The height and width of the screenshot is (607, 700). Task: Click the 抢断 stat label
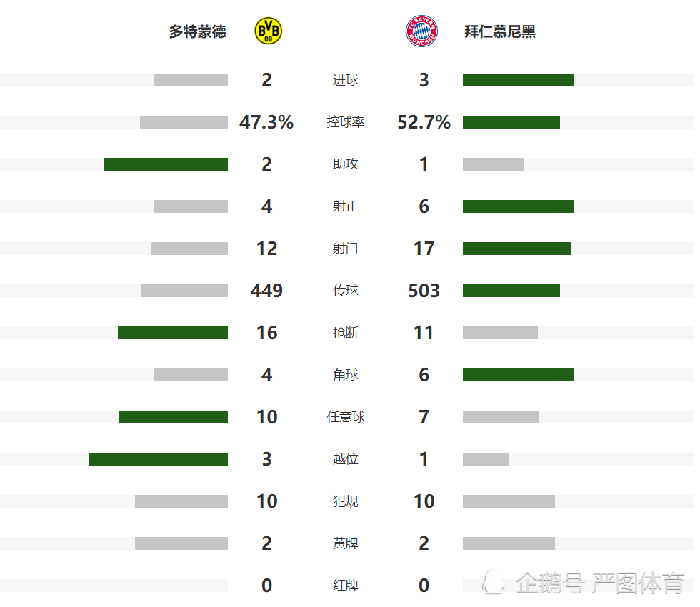345,333
